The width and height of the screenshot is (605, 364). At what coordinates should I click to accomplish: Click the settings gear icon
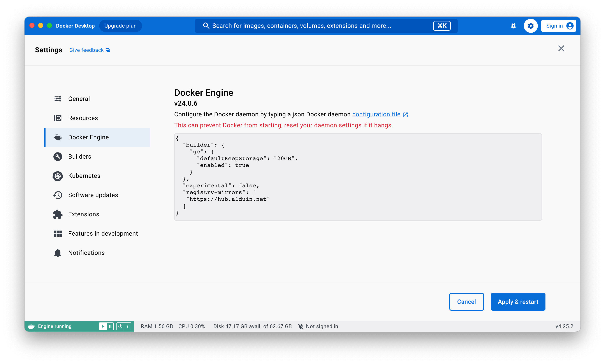click(x=530, y=26)
